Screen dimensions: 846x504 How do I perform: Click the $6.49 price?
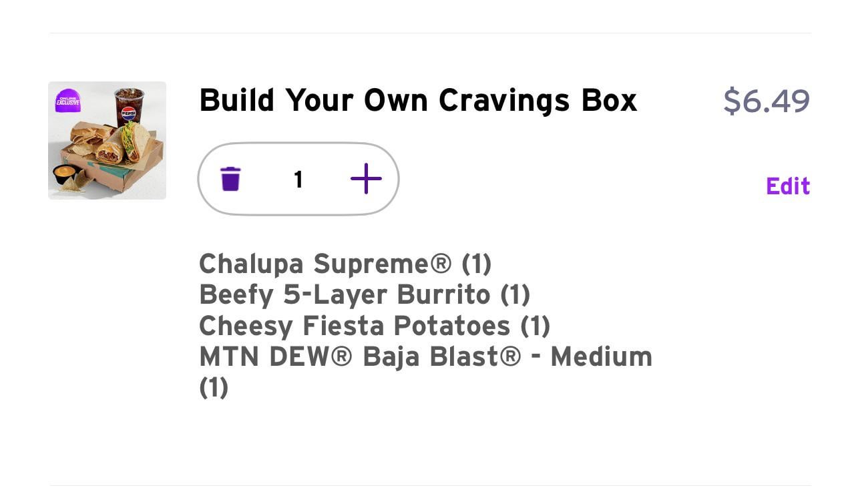767,101
